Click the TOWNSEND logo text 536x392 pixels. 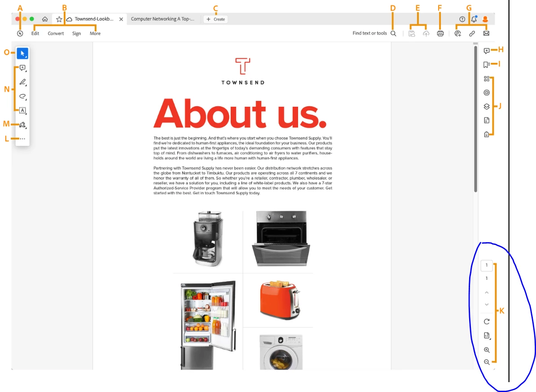pos(243,83)
